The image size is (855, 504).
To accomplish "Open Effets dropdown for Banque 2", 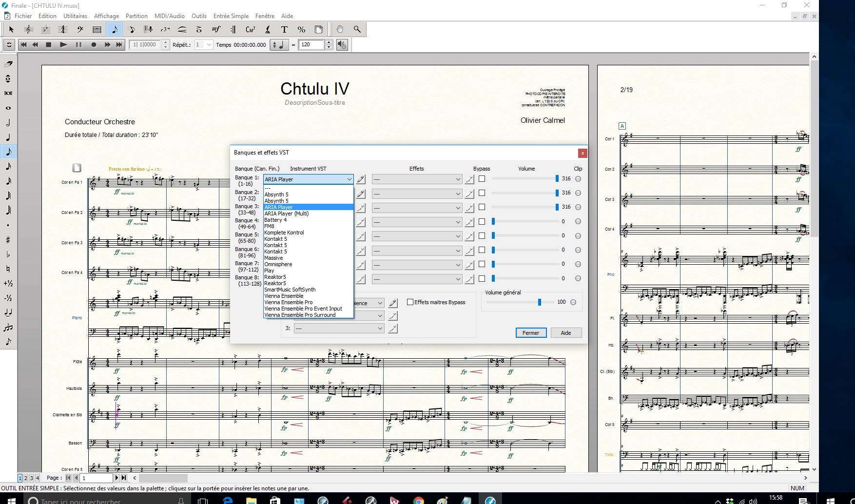I will (x=417, y=194).
